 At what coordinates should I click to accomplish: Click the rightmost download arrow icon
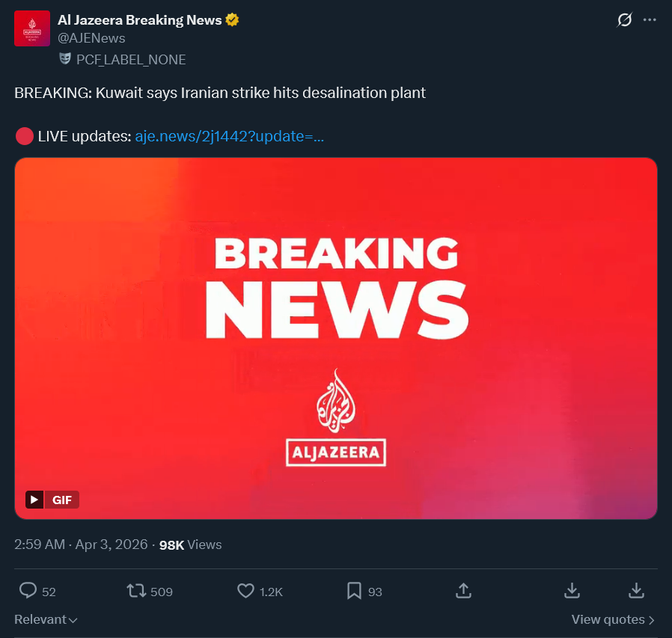click(636, 590)
